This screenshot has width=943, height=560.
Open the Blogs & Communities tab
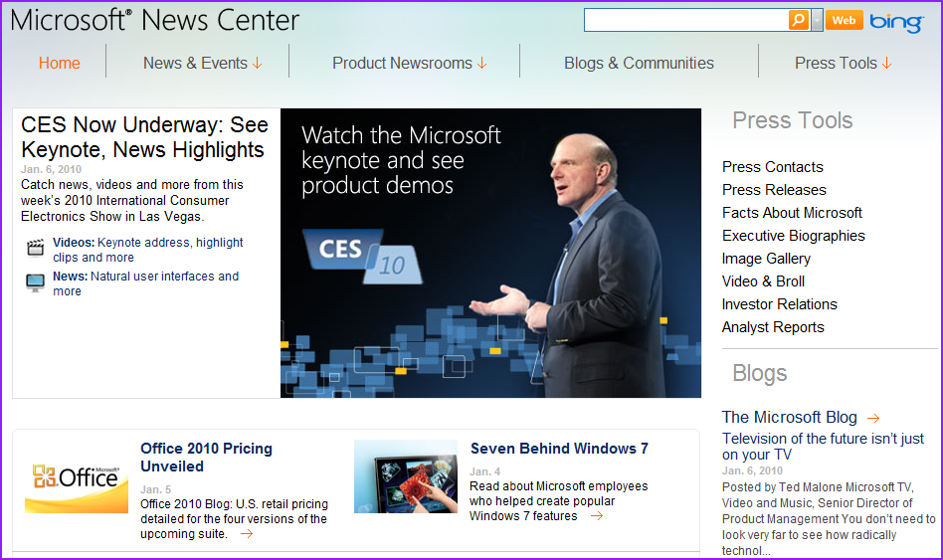click(639, 63)
